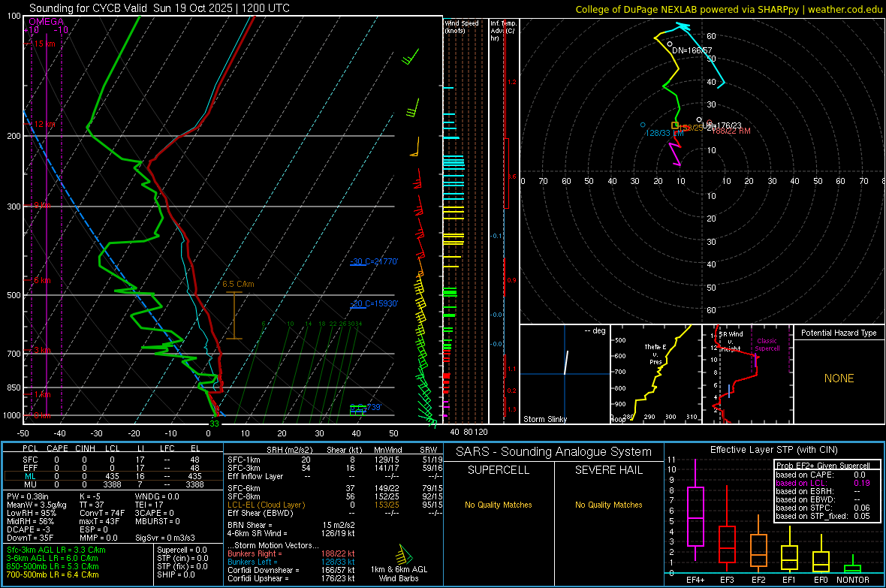Click the 'Potential Hazard Type' heading
Image resolution: width=886 pixels, height=588 pixels.
click(x=839, y=333)
